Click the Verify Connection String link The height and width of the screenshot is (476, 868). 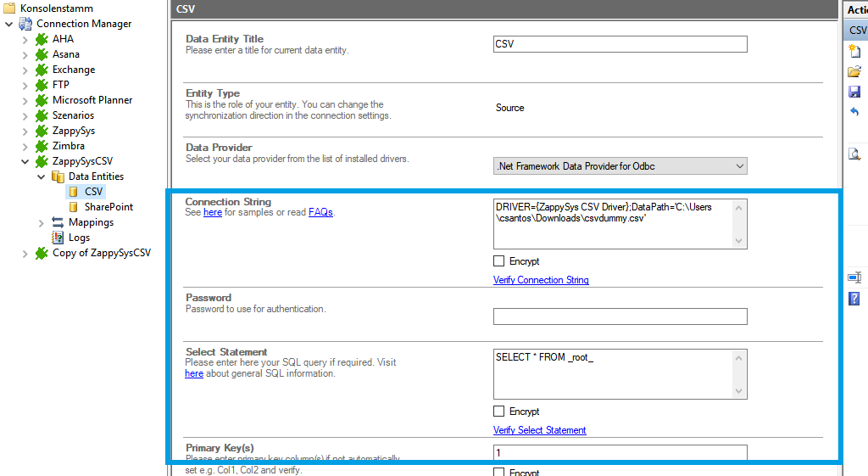pos(541,280)
